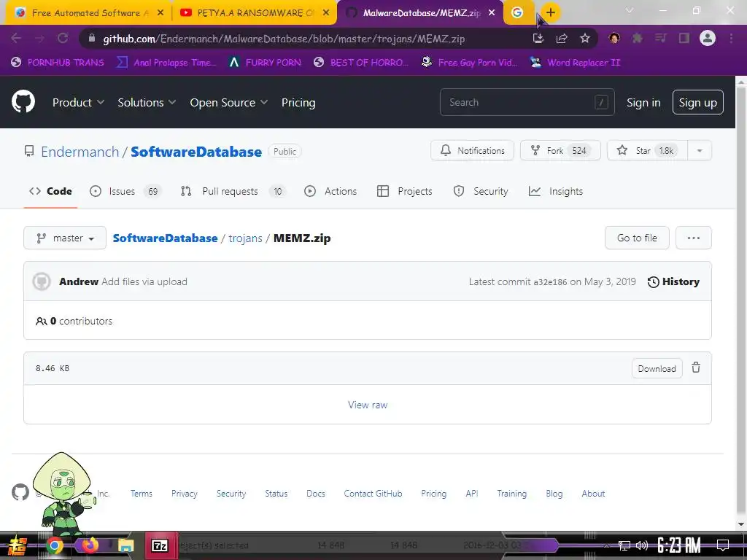Click install/download icon in address bar
Viewport: 747px width, 560px height.
(x=538, y=38)
